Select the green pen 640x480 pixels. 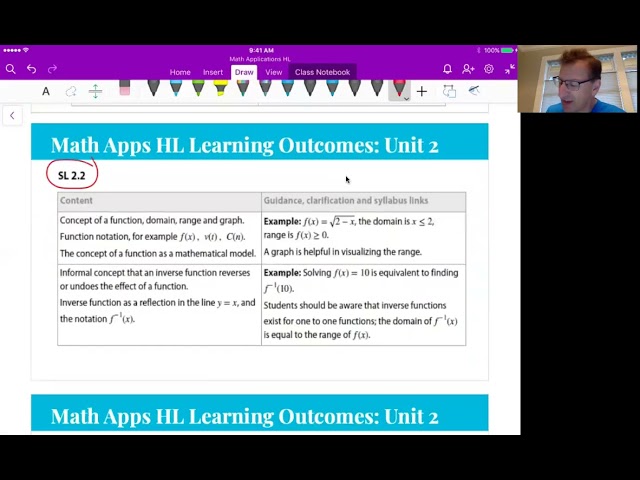198,88
